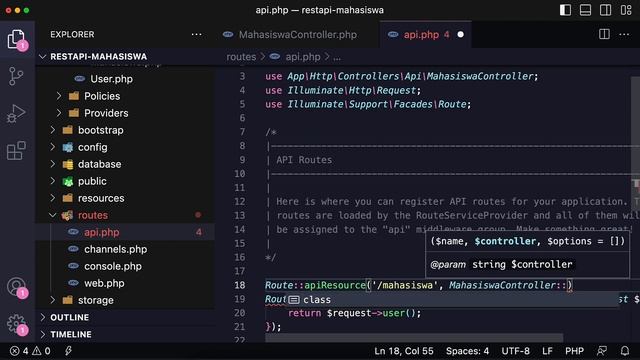The image size is (640, 360).
Task: Click the breadcrumb ellipsis segment
Action: click(x=337, y=57)
